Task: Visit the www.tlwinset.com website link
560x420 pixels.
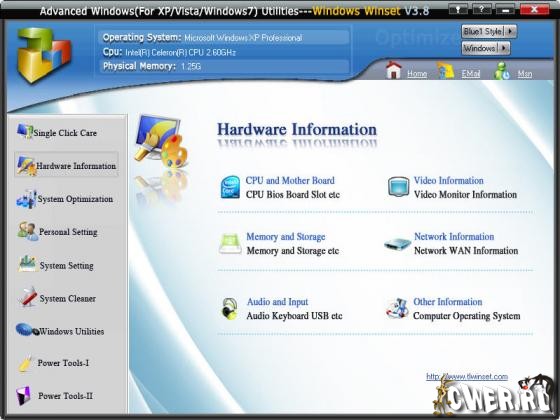Action: pyautogui.click(x=467, y=376)
